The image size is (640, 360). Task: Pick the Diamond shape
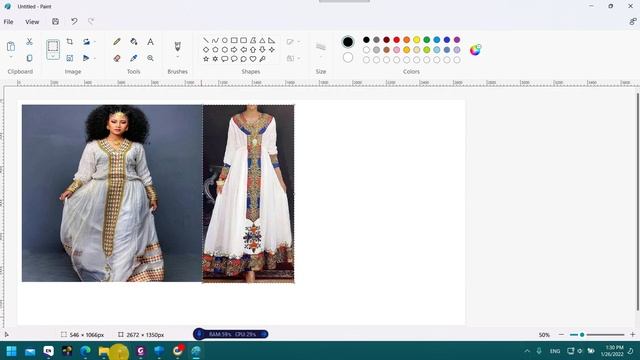coord(206,50)
